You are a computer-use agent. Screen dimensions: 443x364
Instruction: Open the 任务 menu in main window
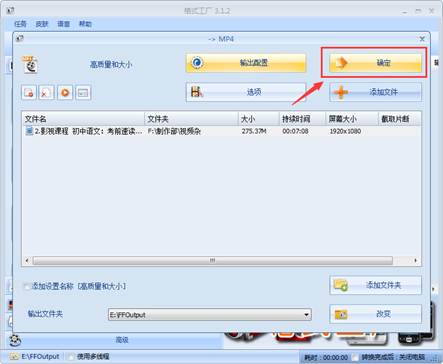pos(20,24)
